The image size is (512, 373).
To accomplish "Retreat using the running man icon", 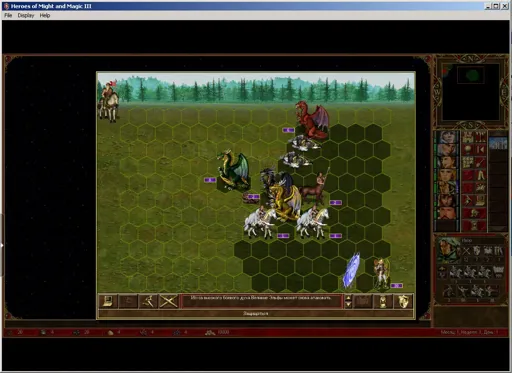I will pos(148,301).
